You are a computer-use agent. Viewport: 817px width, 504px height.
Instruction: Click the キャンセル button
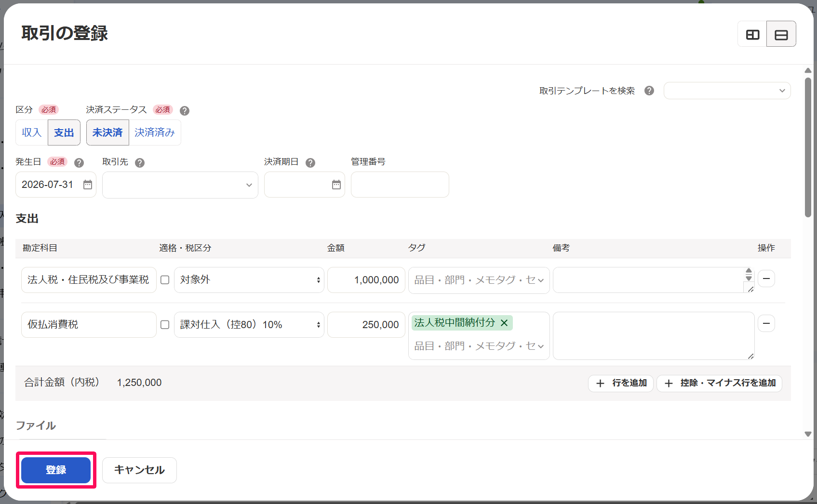[x=139, y=470]
